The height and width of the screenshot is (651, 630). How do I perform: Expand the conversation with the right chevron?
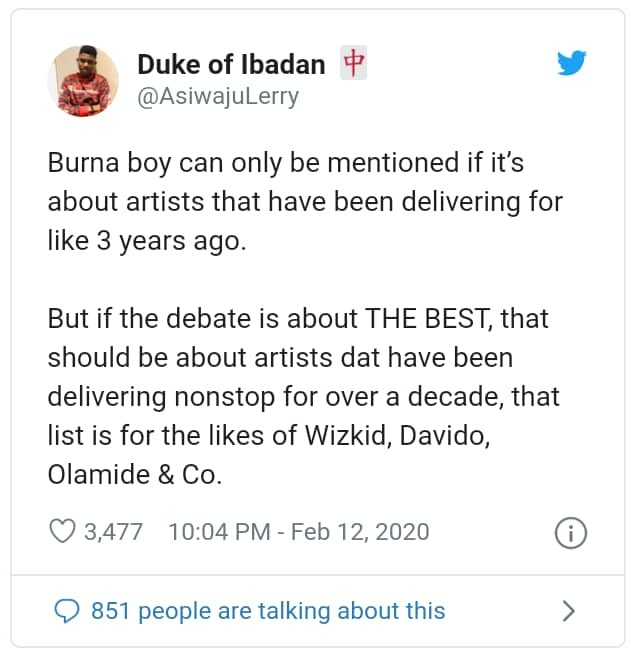(x=568, y=610)
